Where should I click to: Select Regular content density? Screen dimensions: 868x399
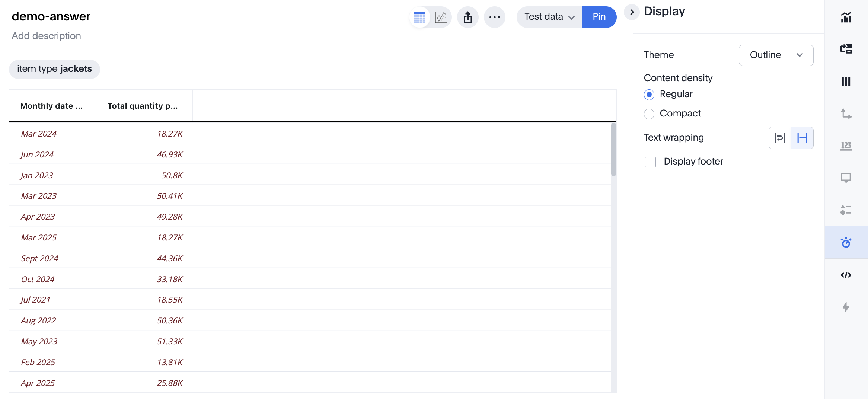click(649, 95)
